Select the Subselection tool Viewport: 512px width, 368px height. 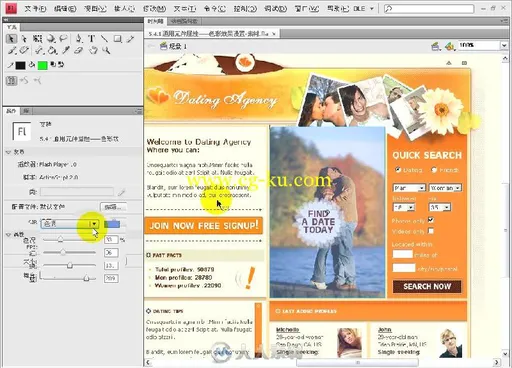point(24,39)
